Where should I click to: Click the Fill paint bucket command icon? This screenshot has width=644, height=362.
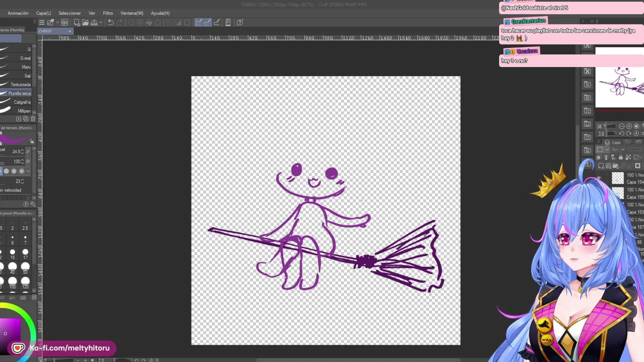[149, 22]
